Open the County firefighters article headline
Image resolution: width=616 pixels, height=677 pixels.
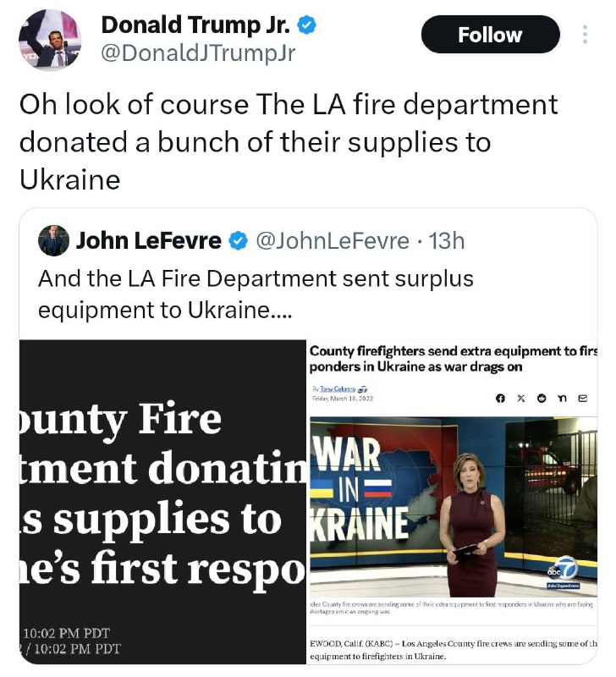[x=454, y=358]
